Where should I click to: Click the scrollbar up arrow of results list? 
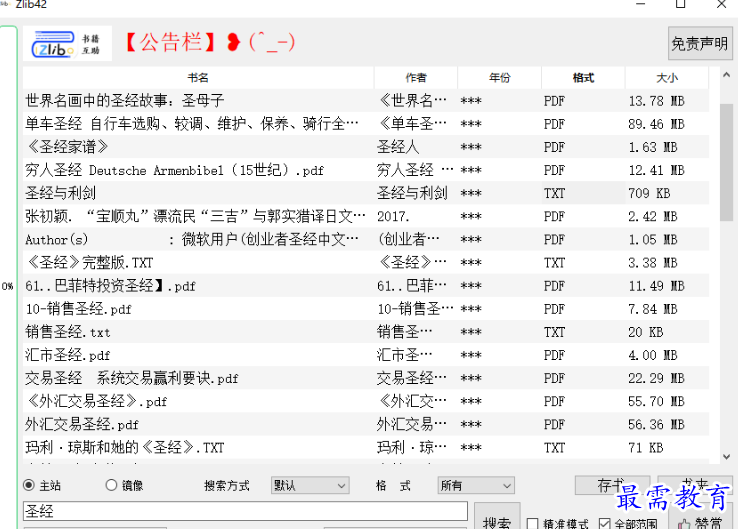point(726,75)
